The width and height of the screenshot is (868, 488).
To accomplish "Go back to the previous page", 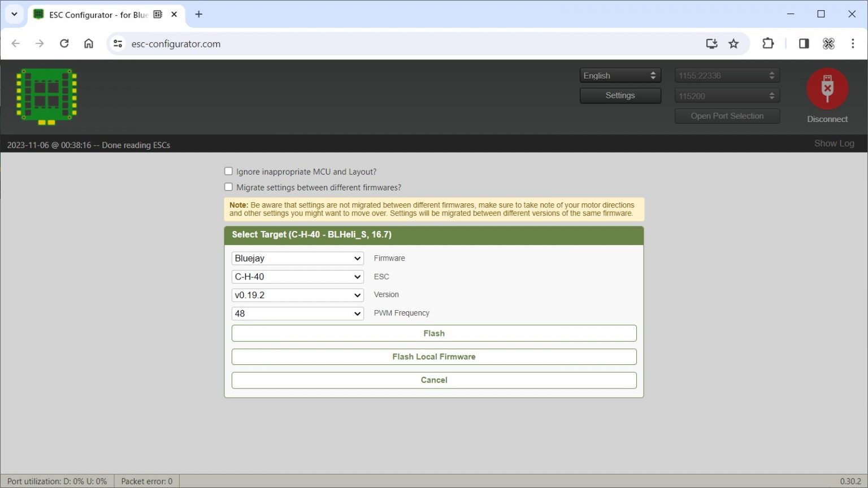I will pos(16,43).
